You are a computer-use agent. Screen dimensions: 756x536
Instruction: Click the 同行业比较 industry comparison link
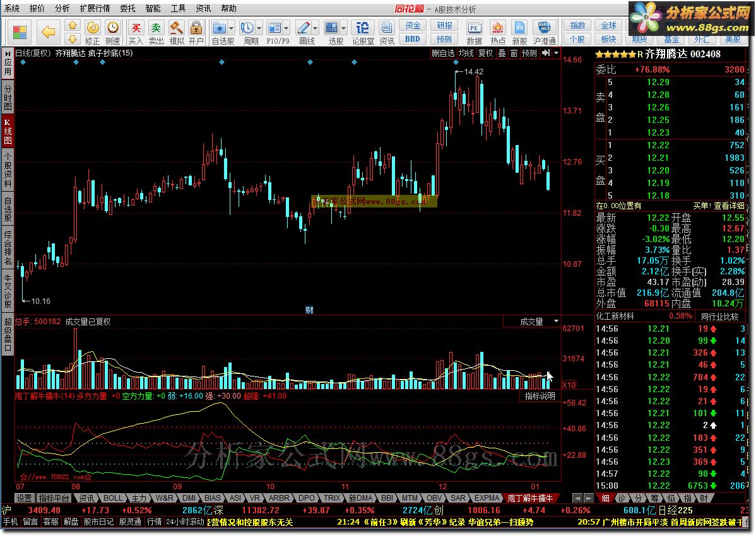[719, 317]
